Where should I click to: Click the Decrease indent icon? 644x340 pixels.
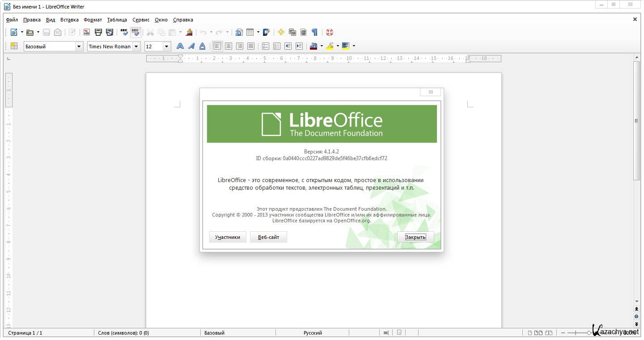[288, 46]
